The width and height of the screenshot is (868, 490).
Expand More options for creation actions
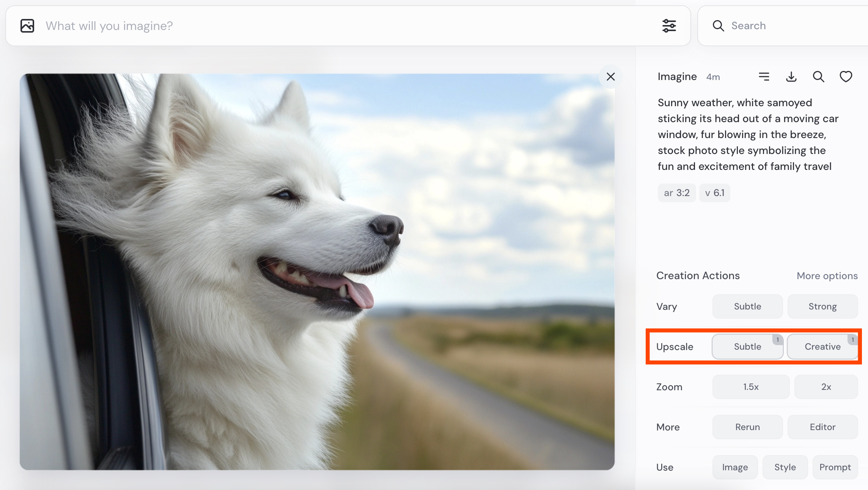(827, 276)
